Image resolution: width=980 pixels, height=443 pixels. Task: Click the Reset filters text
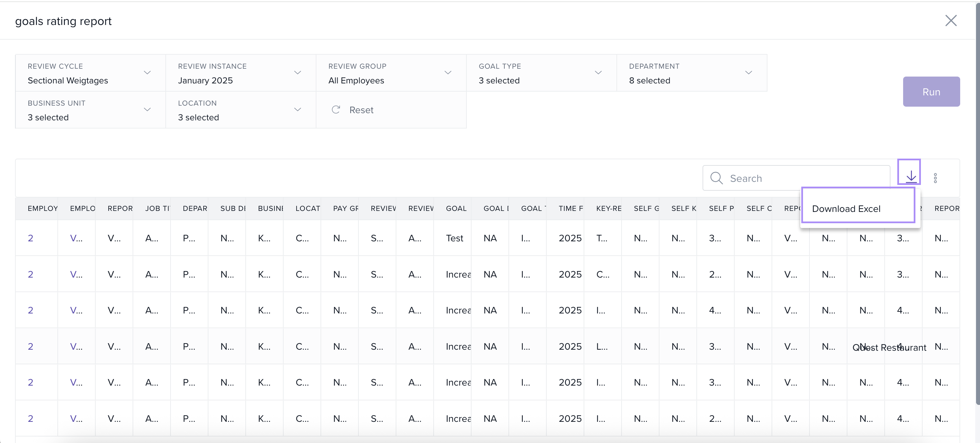pos(361,110)
